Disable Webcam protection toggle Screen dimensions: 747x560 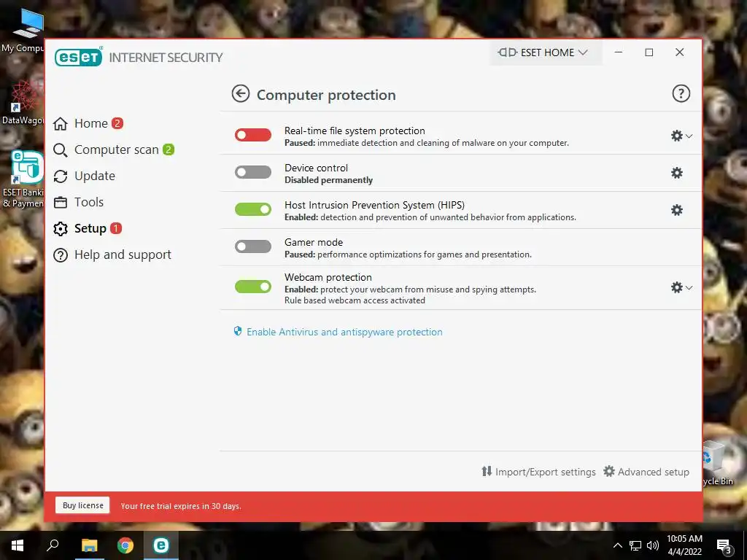pyautogui.click(x=253, y=286)
